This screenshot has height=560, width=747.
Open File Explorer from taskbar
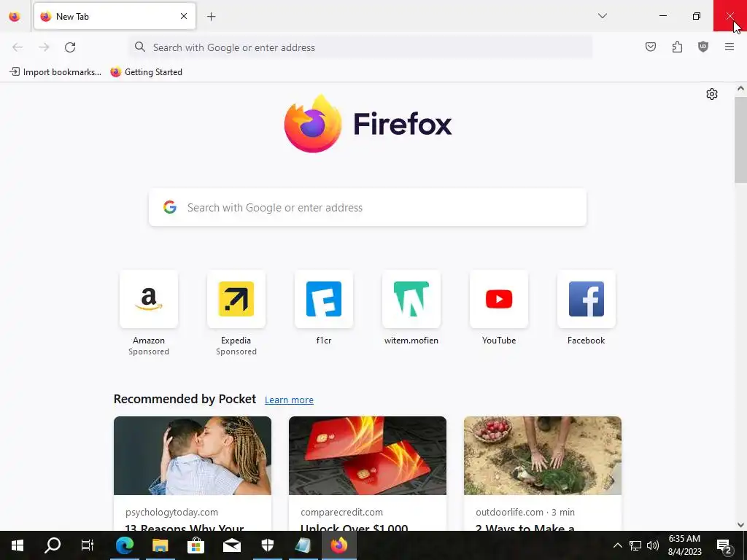pos(160,545)
